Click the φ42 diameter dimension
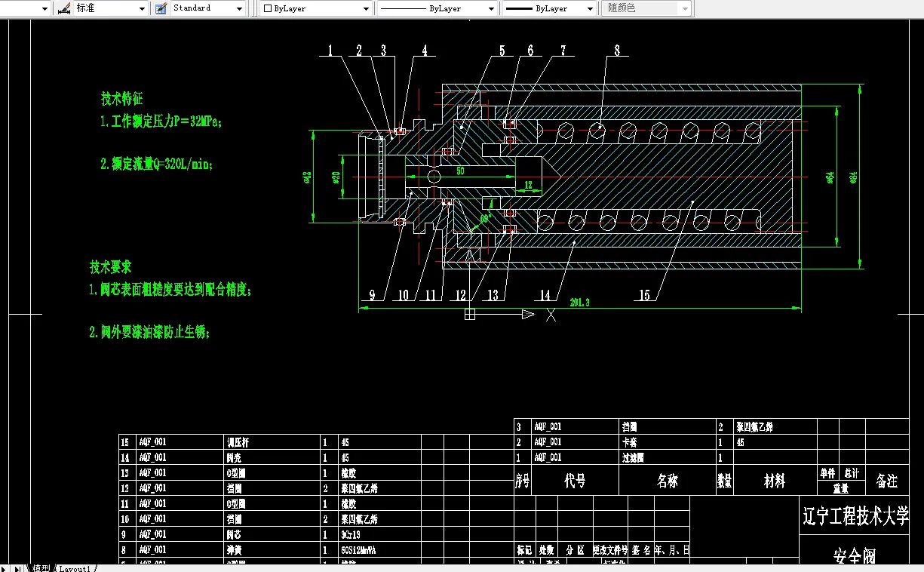 pyautogui.click(x=306, y=177)
